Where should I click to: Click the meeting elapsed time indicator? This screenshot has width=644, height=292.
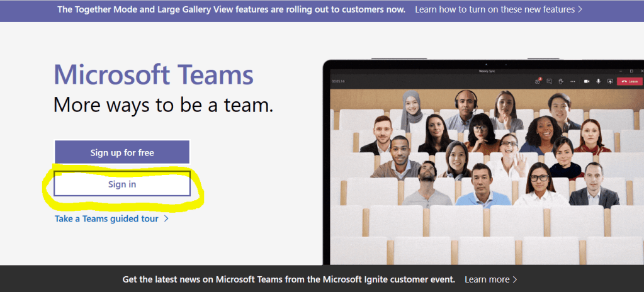tap(339, 81)
